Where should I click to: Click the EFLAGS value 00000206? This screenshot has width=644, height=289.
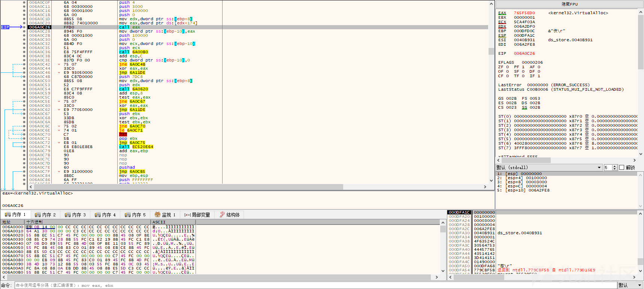coord(532,63)
